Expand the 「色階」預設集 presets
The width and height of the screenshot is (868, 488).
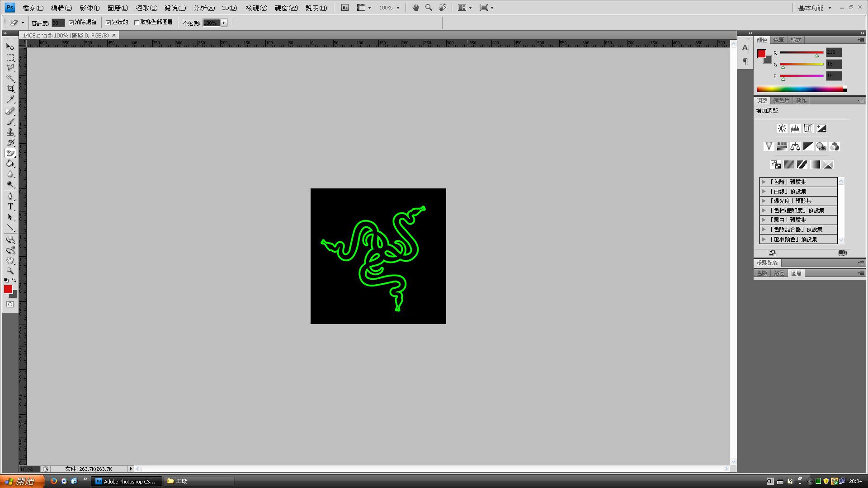coord(764,182)
